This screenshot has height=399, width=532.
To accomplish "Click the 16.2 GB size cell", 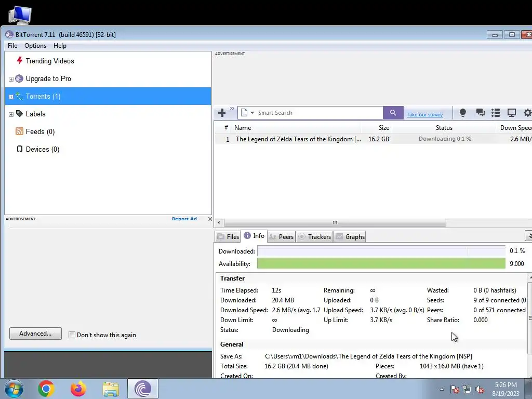I will coord(379,139).
